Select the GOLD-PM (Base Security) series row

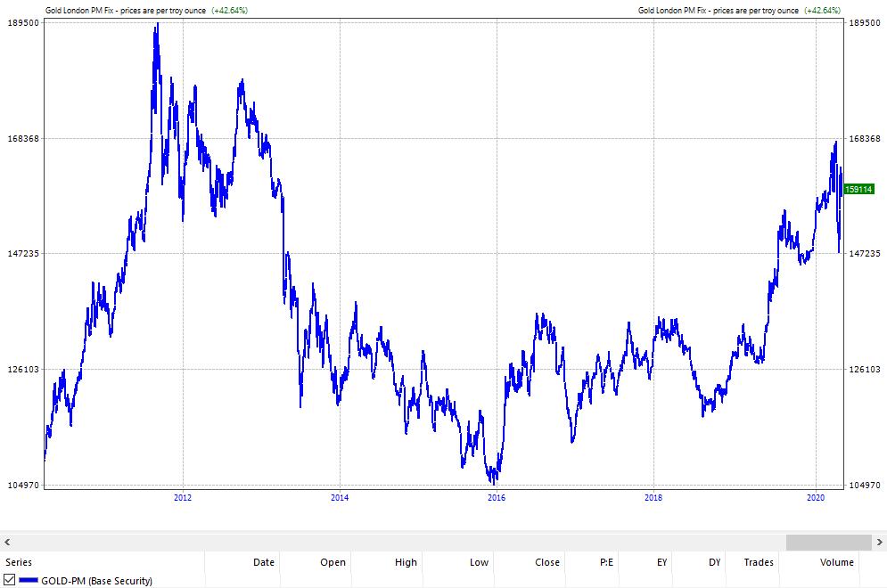click(x=96, y=581)
